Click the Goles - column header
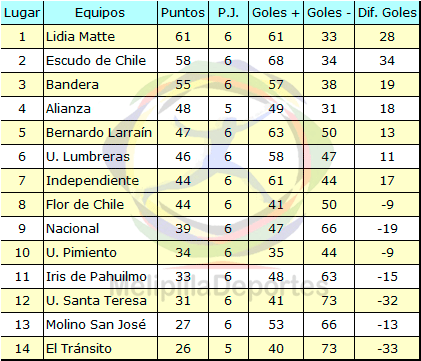Image resolution: width=421 pixels, height=361 pixels. (x=329, y=13)
